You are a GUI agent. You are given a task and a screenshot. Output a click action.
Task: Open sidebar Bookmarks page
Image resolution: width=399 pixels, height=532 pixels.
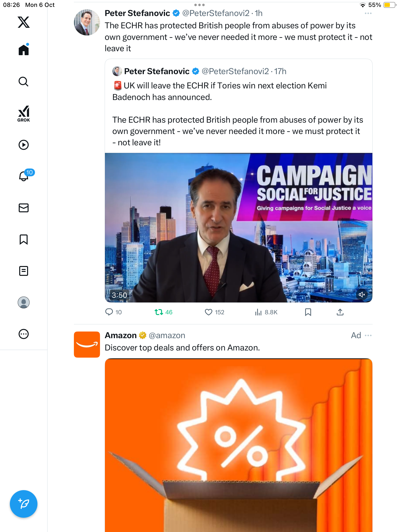pyautogui.click(x=24, y=239)
